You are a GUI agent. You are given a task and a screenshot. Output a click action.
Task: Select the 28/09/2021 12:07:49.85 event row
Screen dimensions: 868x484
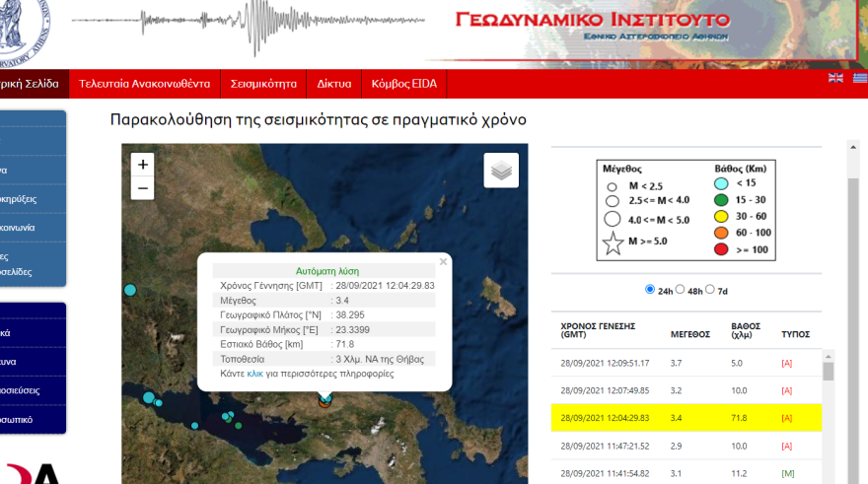(687, 390)
